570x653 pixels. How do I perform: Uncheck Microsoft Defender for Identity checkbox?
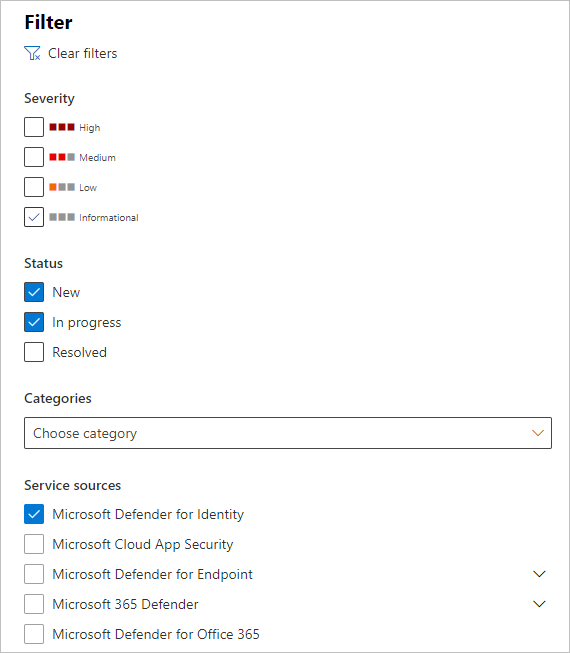click(x=34, y=514)
